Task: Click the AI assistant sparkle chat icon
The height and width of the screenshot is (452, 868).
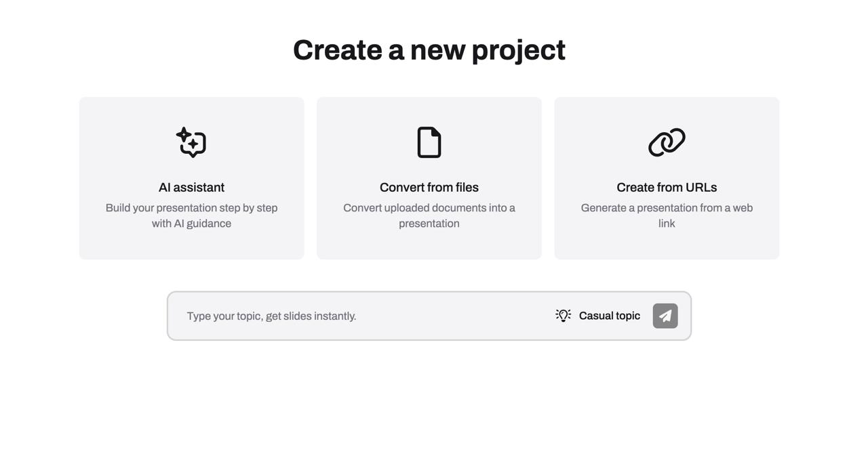Action: (x=191, y=142)
